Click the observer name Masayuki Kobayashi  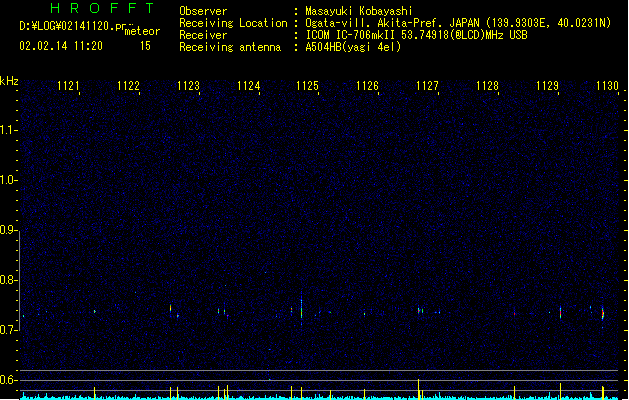point(359,11)
